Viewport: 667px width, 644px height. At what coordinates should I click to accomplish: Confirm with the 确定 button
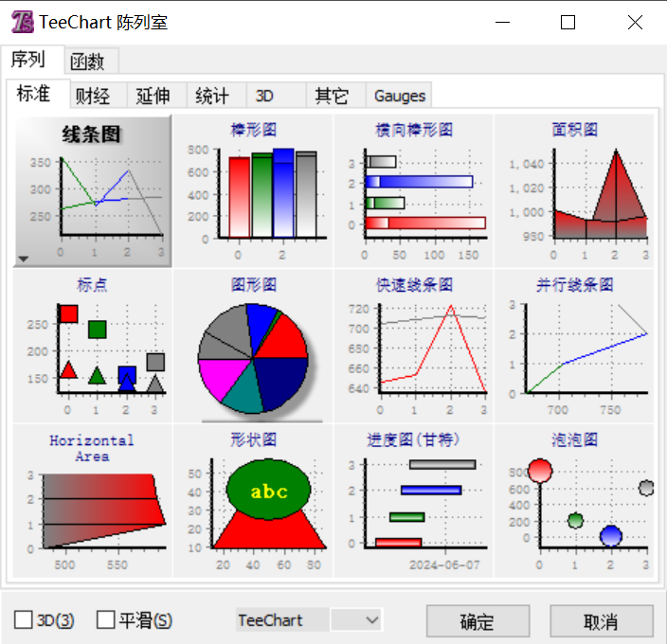[x=478, y=621]
